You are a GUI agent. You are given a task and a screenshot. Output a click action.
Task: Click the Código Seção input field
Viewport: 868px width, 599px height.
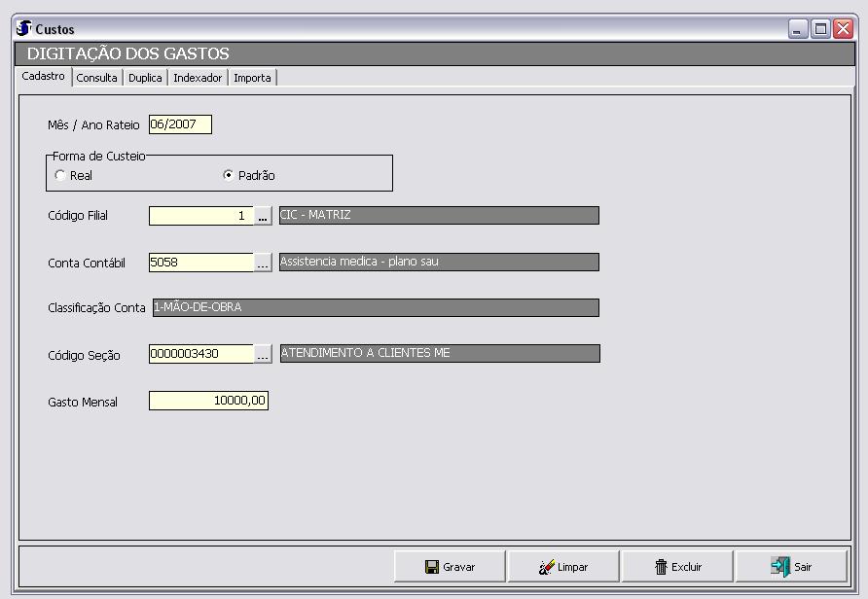coord(200,354)
